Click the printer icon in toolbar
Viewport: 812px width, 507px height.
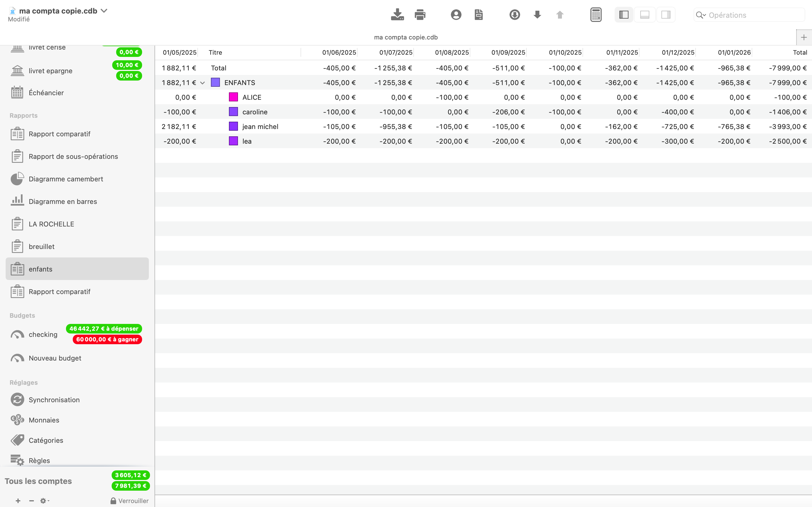point(420,15)
